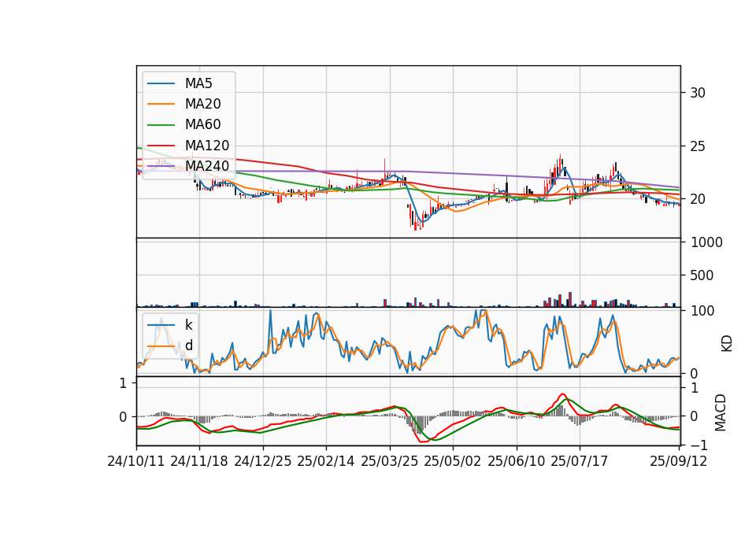Click the MACD right axis value −1
The height and width of the screenshot is (543, 756).
point(699,445)
